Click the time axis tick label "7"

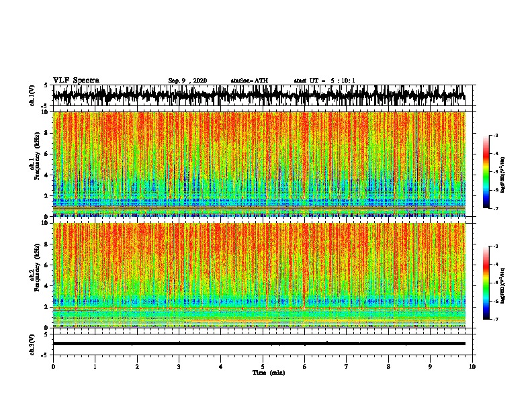[347, 367]
